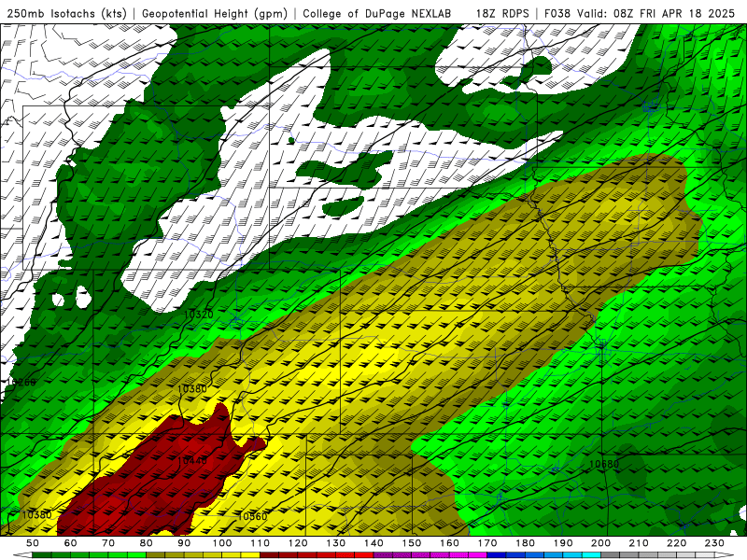Image resolution: width=747 pixels, height=560 pixels.
Task: Click the 160 value on the color scale
Action: point(449,543)
